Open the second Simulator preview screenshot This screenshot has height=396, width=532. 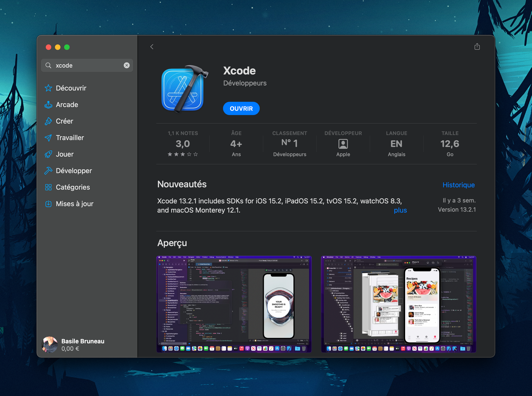(x=399, y=304)
